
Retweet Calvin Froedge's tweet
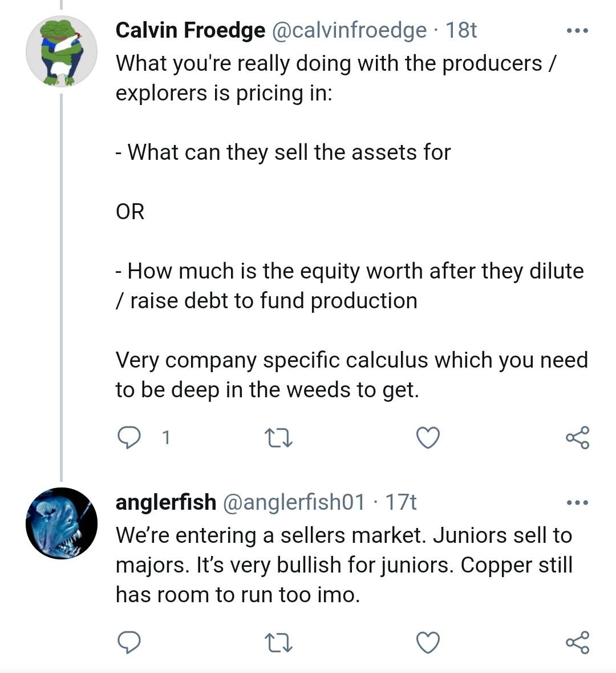(279, 438)
